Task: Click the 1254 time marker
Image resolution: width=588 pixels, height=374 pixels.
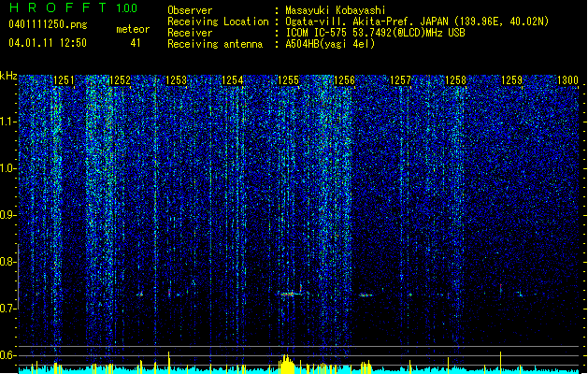Action: tap(232, 80)
